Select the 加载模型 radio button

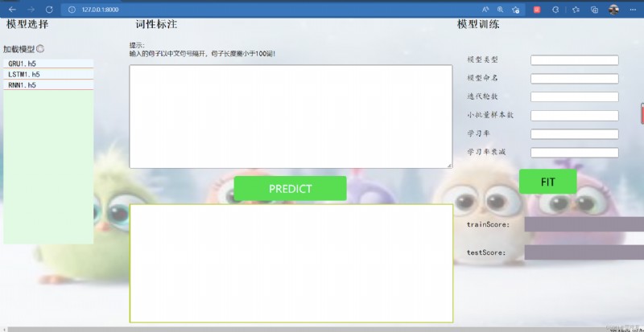coord(40,49)
